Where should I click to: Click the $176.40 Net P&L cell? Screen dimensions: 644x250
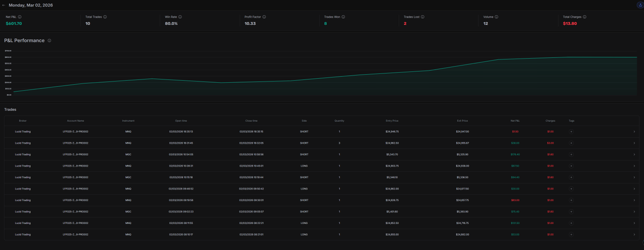pyautogui.click(x=515, y=155)
